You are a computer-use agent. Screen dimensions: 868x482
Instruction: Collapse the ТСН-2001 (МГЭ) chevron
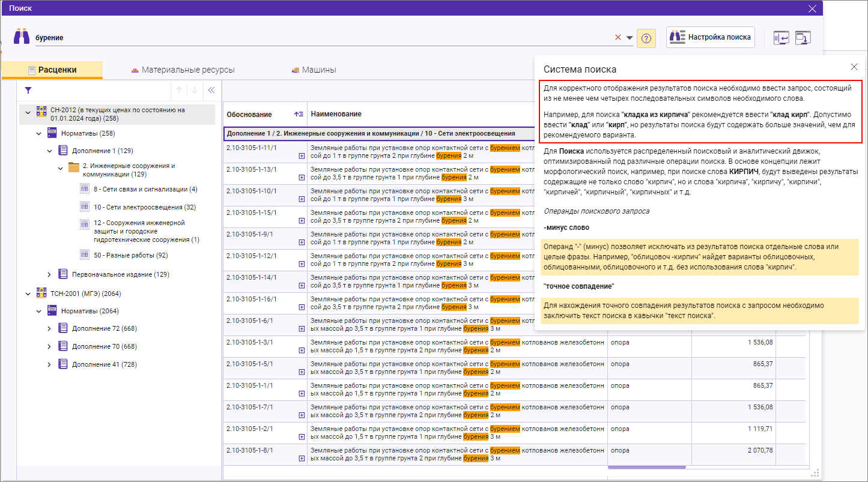(28, 294)
